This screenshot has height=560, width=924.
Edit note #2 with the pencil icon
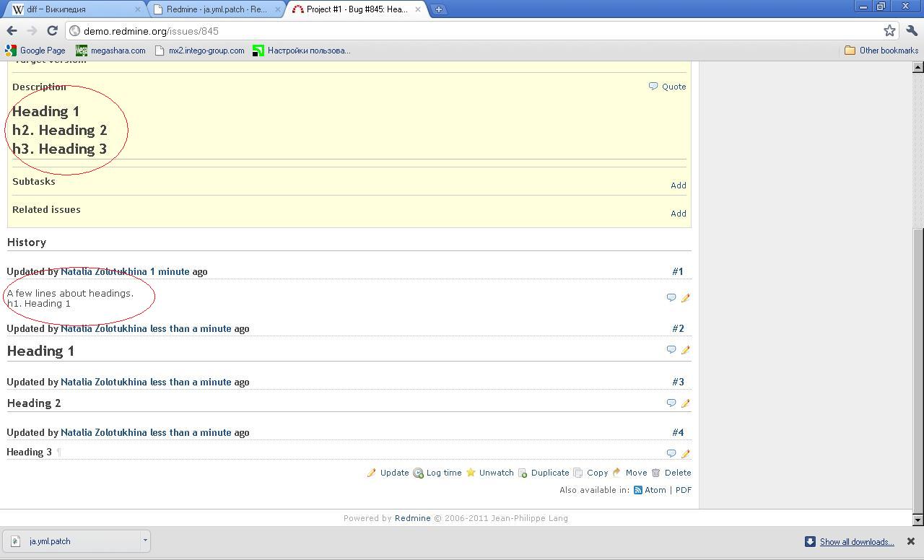(685, 349)
